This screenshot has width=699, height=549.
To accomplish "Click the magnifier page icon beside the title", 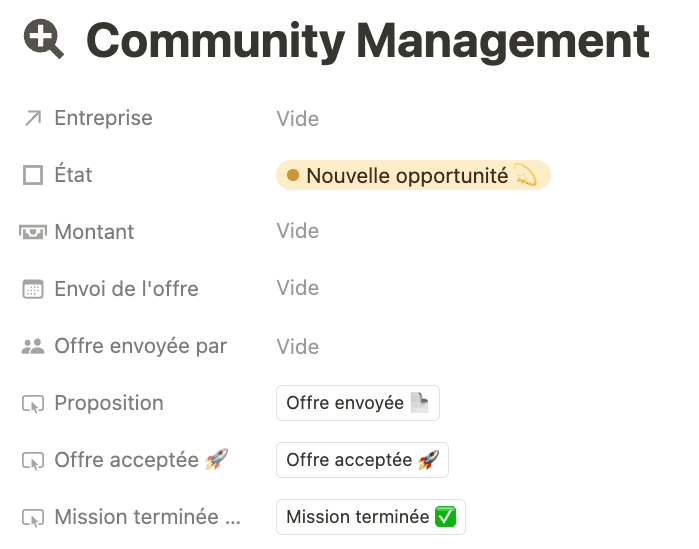I will (x=44, y=39).
